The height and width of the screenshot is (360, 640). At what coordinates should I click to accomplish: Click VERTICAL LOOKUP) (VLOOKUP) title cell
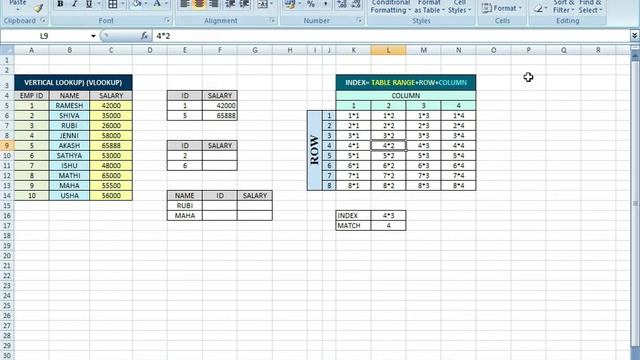[73, 82]
